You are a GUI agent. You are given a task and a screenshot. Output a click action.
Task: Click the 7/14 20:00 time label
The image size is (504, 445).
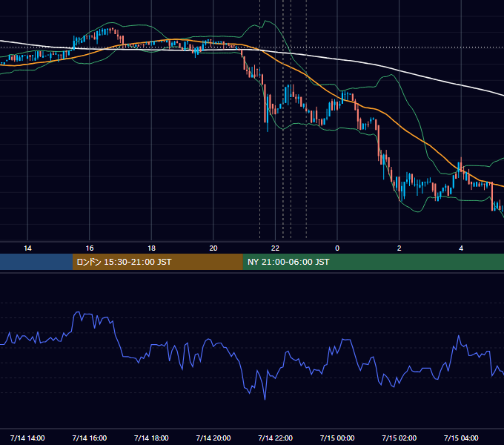click(x=213, y=438)
